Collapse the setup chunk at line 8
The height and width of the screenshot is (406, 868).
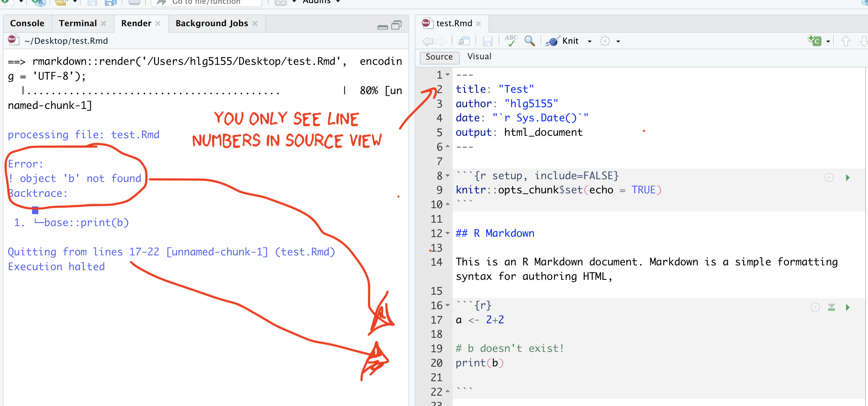pyautogui.click(x=448, y=176)
